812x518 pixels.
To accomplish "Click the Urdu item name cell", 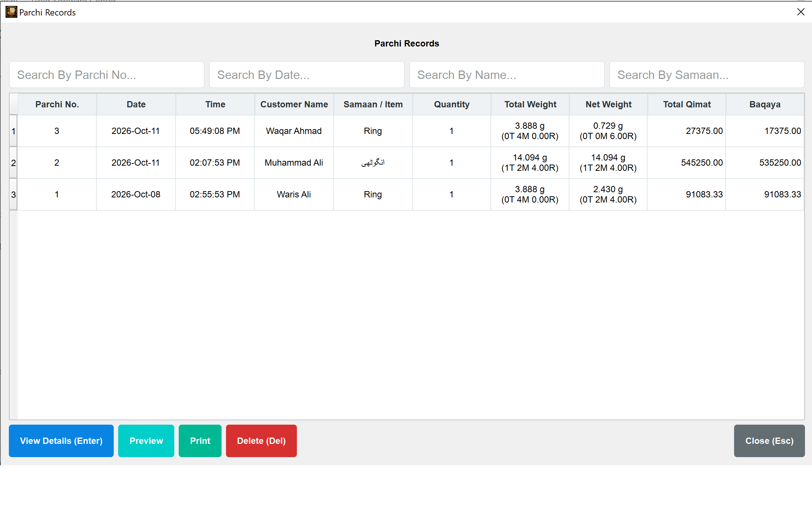I will point(373,163).
